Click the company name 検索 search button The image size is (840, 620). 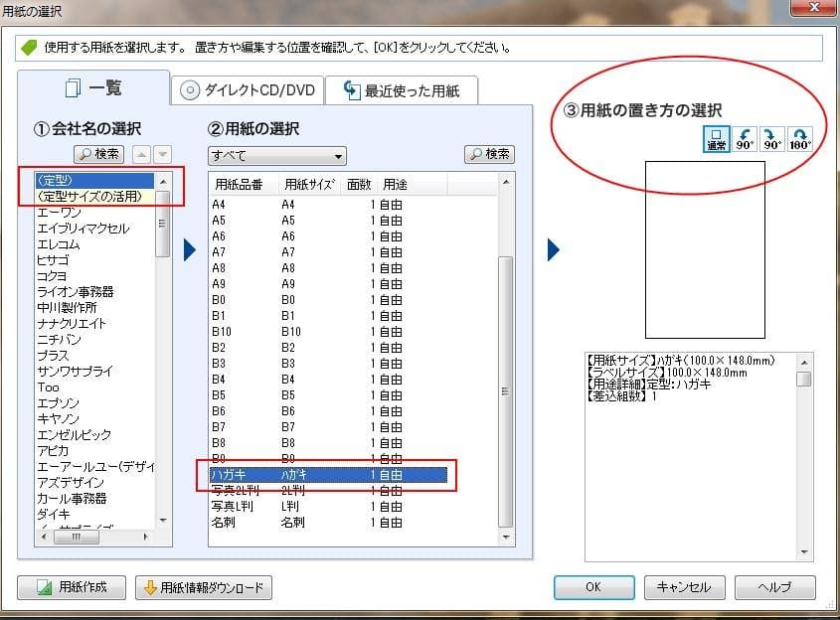point(98,154)
